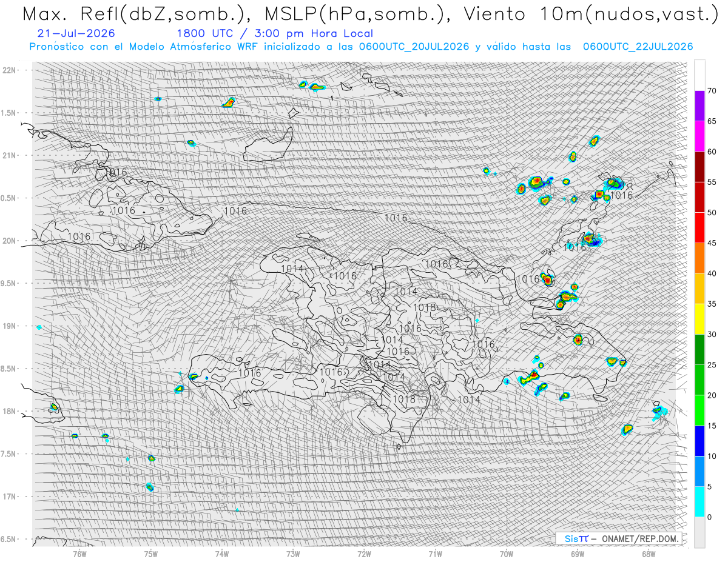728x562 pixels.
Task: Pick the bright lime 15-20 dBZ swatch
Action: click(699, 410)
